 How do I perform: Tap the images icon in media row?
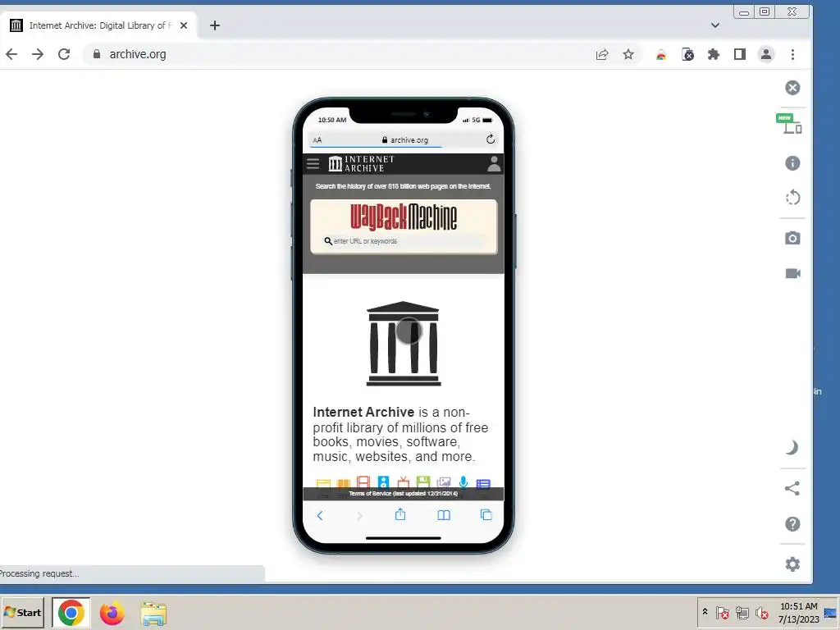[444, 482]
